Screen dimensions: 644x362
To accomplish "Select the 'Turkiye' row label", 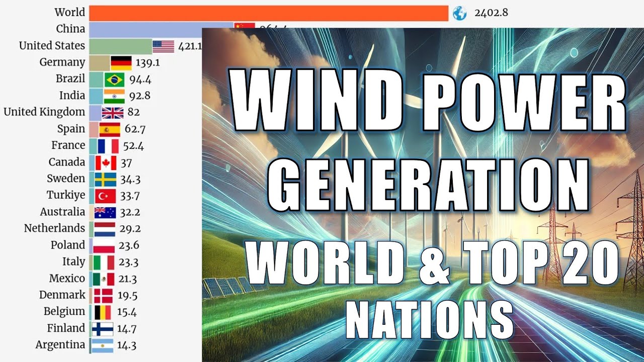I will pos(66,196).
